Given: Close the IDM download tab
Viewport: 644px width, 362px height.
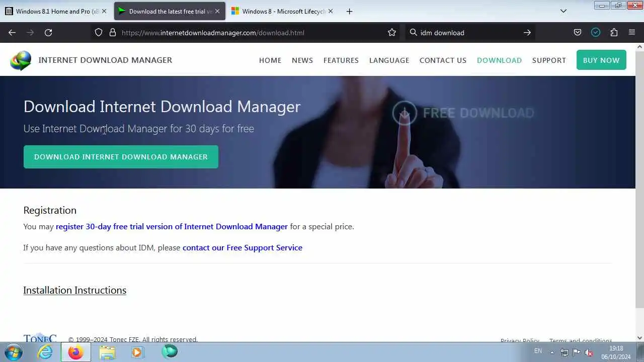Looking at the screenshot, I should (217, 11).
